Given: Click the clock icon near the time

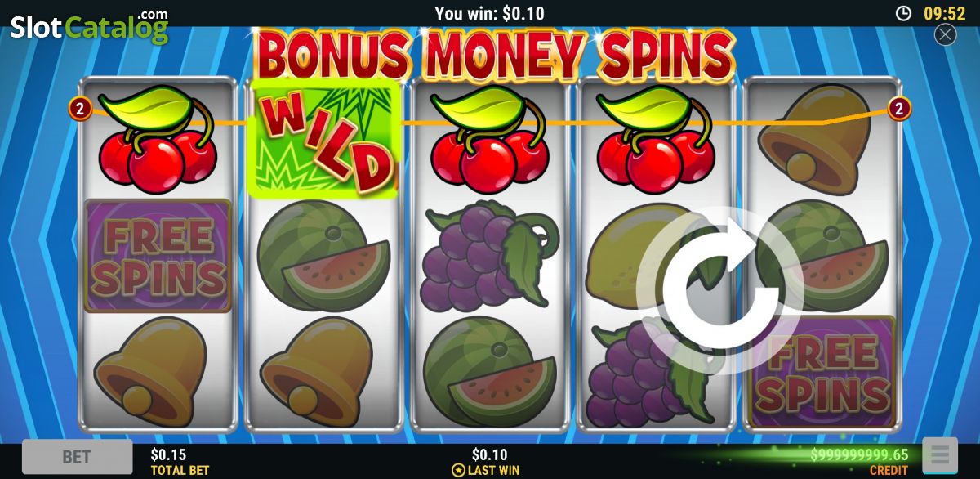Looking at the screenshot, I should pyautogui.click(x=903, y=13).
